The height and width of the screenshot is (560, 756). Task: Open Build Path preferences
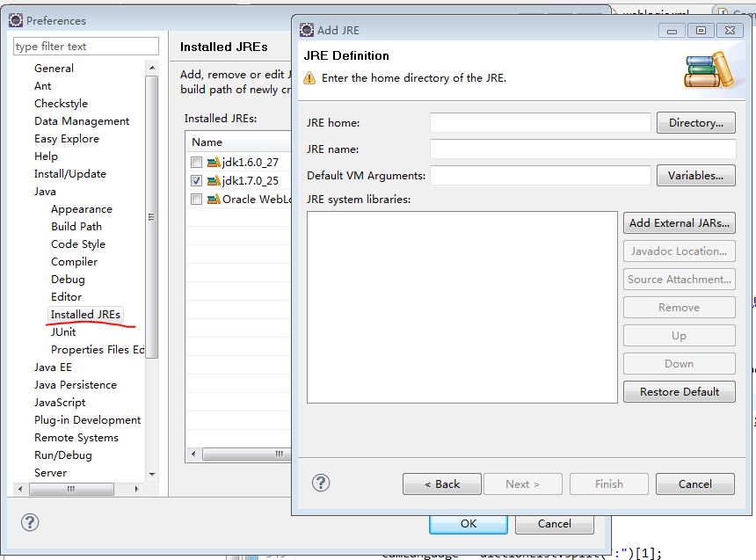pyautogui.click(x=76, y=226)
